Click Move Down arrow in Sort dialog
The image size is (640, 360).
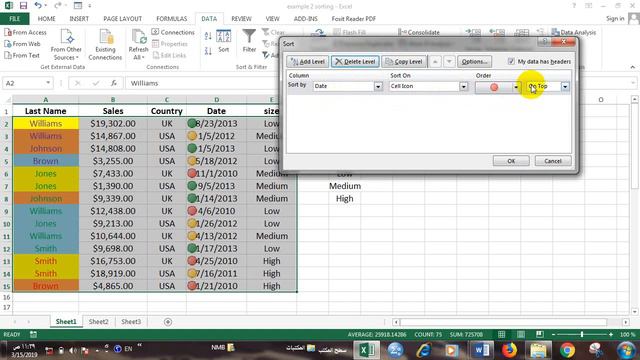(x=449, y=62)
